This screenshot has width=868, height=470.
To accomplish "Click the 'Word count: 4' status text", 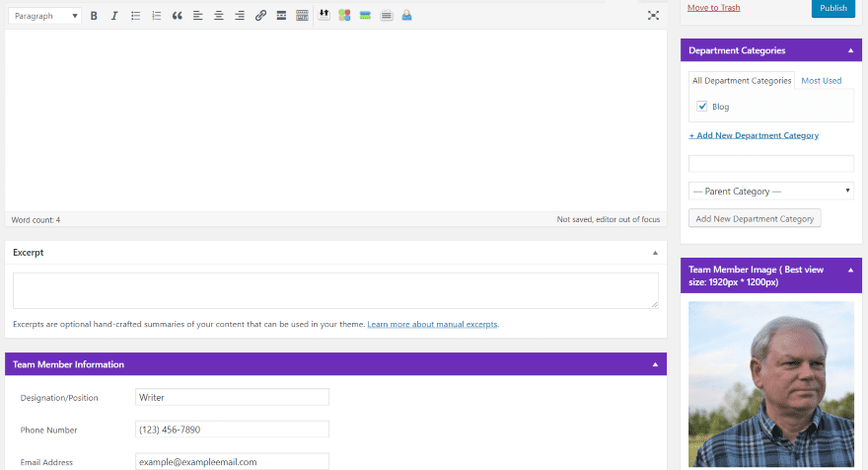I will click(36, 220).
